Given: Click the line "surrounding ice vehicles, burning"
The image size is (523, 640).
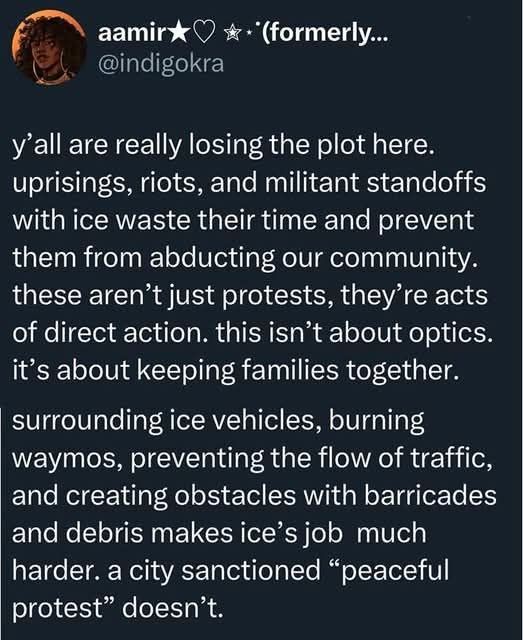Looking at the screenshot, I should pos(218,421).
